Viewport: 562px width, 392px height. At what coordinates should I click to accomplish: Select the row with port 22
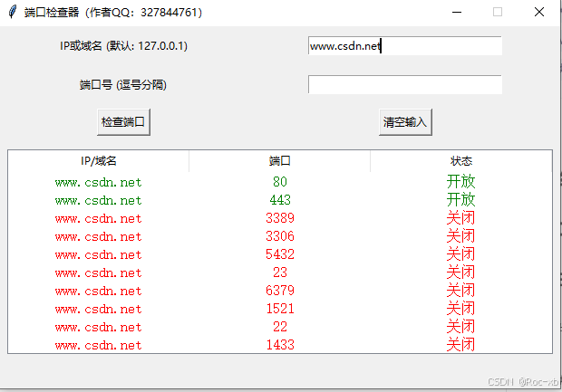280,327
